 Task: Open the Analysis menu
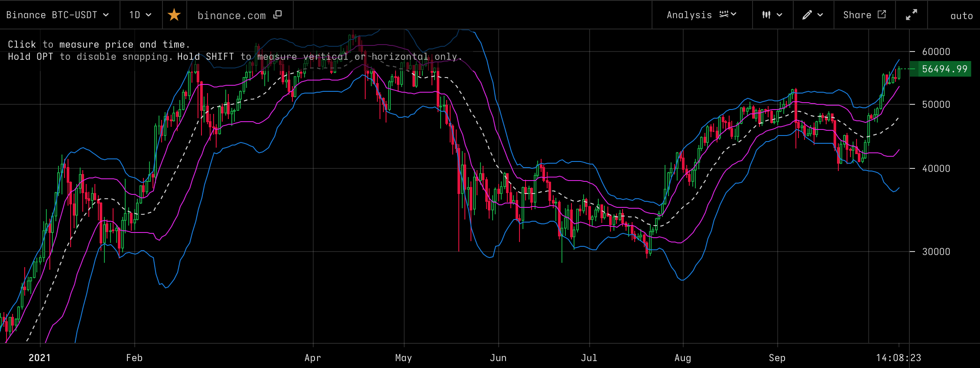pos(702,15)
